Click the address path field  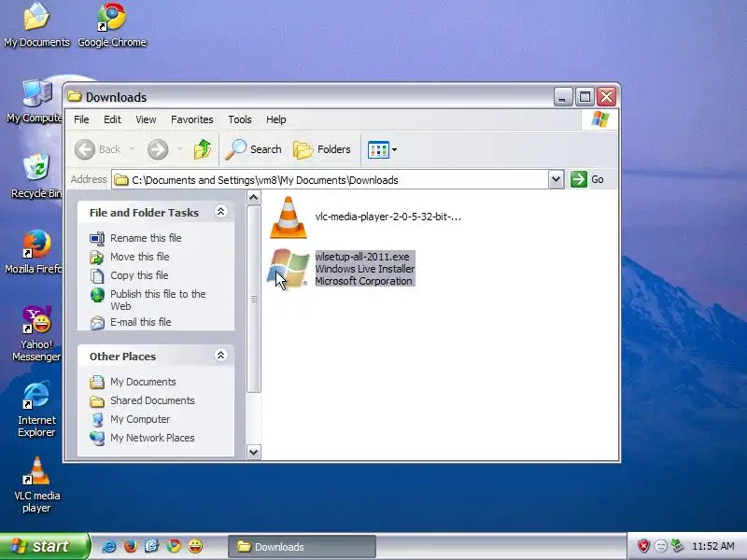[x=330, y=180]
